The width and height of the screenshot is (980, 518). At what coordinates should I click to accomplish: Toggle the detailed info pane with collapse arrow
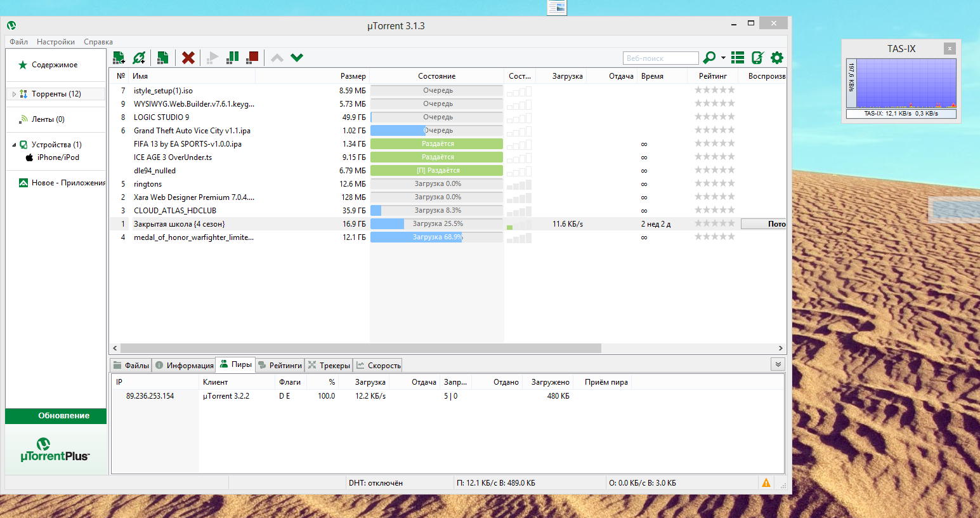click(778, 364)
